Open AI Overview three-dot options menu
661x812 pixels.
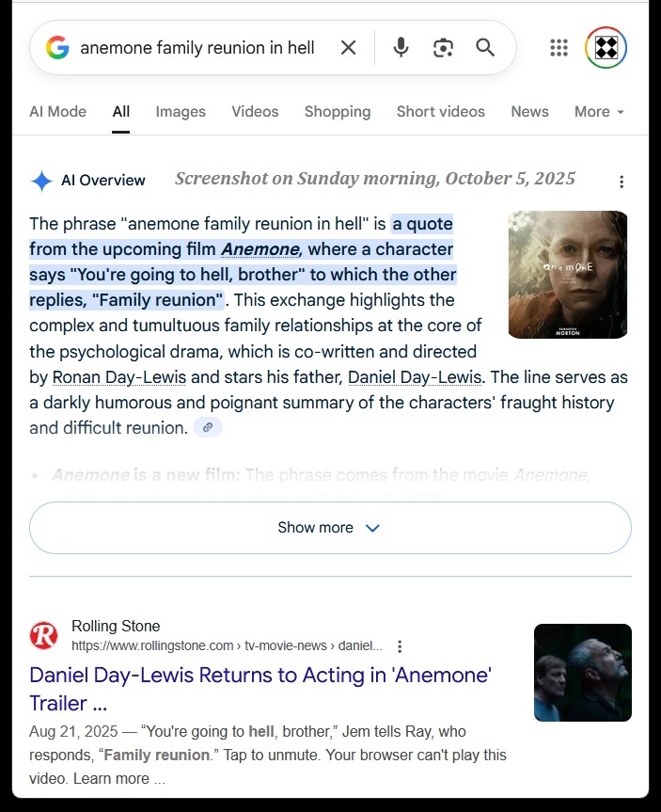coord(622,182)
